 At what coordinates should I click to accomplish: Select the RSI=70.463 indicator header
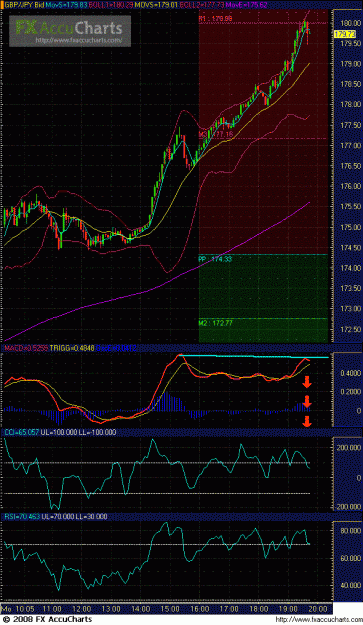coord(22,517)
